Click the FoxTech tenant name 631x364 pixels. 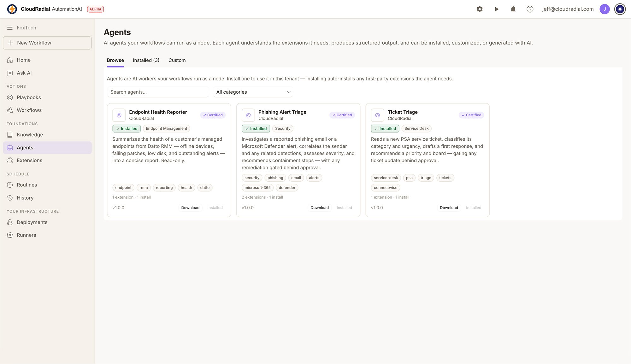(x=27, y=28)
